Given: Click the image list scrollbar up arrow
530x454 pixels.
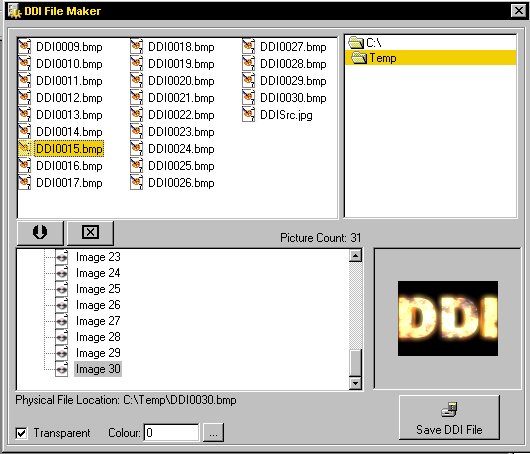Looking at the screenshot, I should click(355, 256).
